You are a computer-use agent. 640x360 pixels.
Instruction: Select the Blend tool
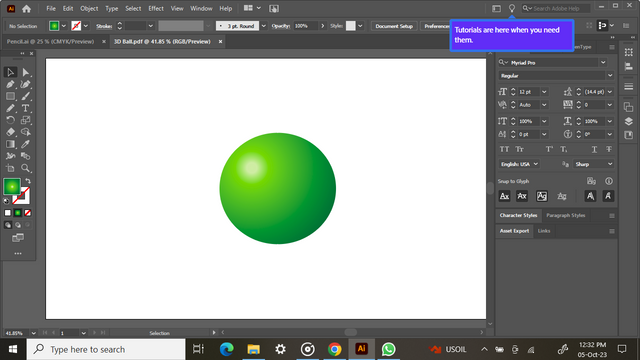coord(25,156)
